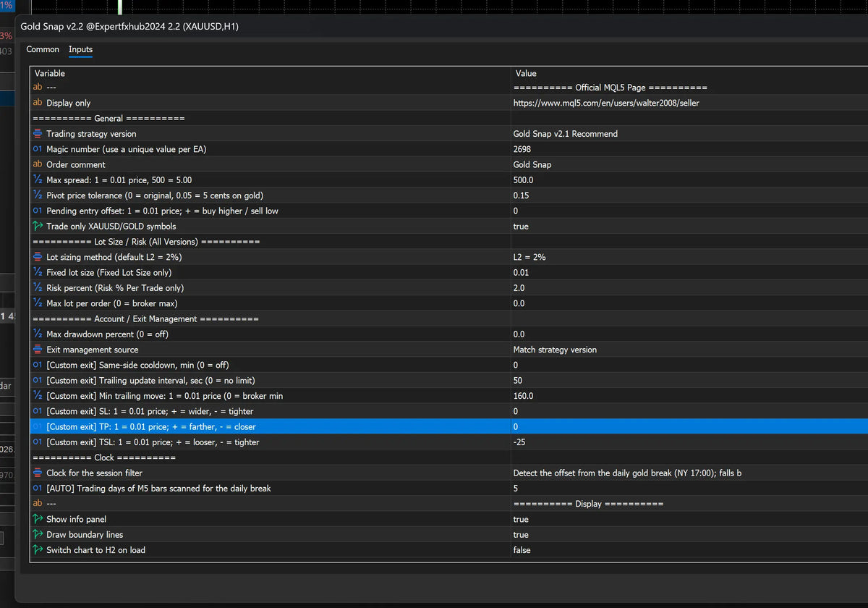Open the Match strategy version exit source dropdown

click(x=689, y=350)
